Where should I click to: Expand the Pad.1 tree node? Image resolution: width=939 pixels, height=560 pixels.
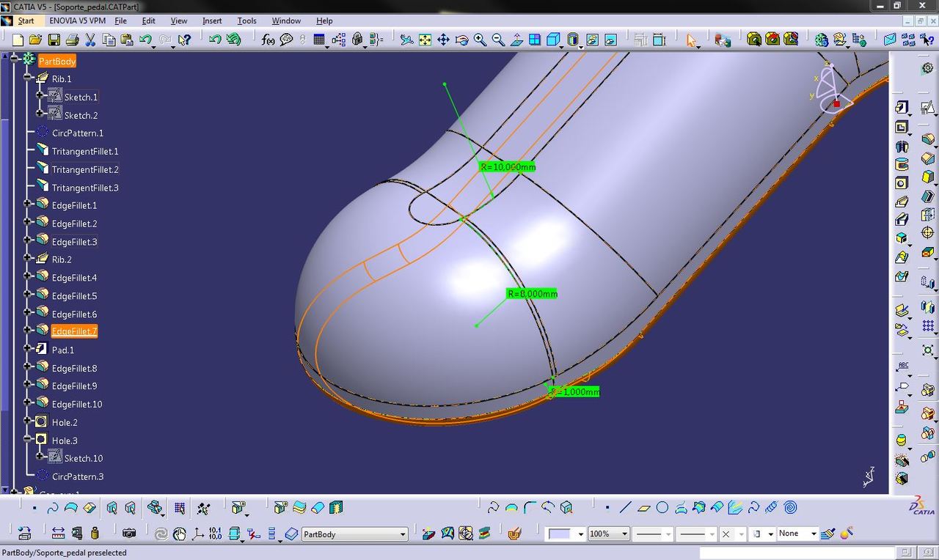point(28,348)
